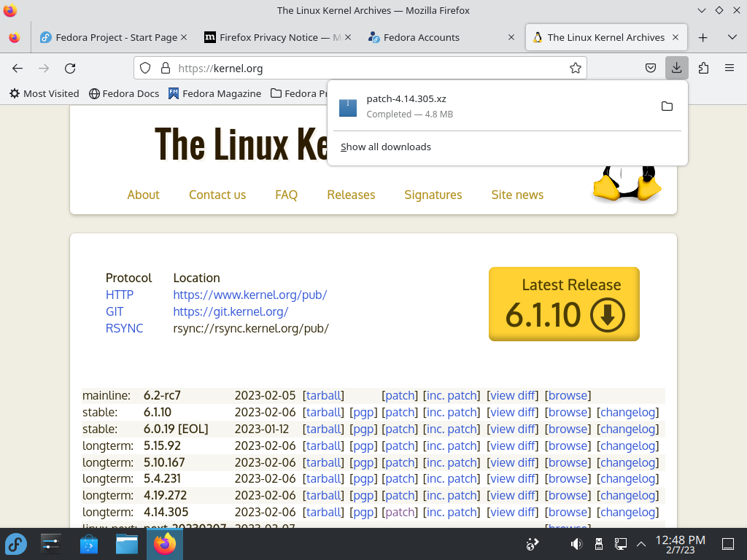
Task: Open removable devices tray icon
Action: pos(599,544)
